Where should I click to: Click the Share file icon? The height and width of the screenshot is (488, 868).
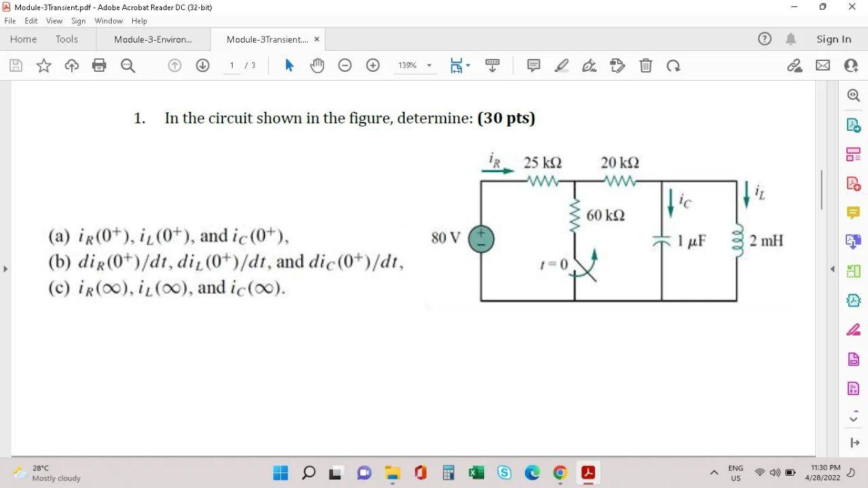point(795,65)
